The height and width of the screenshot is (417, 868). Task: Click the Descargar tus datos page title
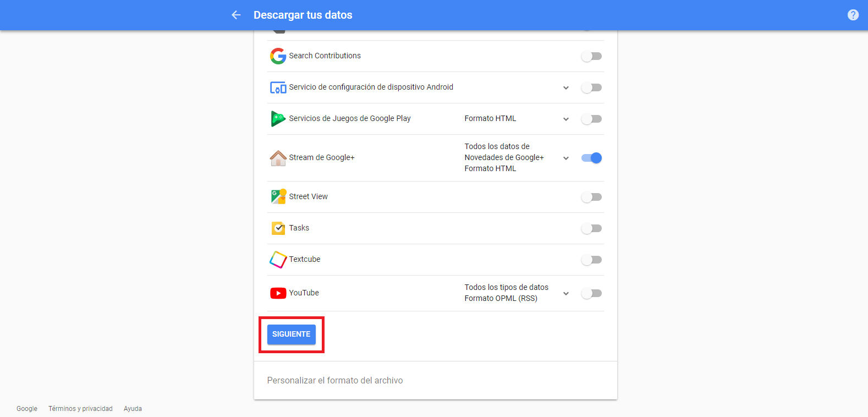[x=303, y=15]
